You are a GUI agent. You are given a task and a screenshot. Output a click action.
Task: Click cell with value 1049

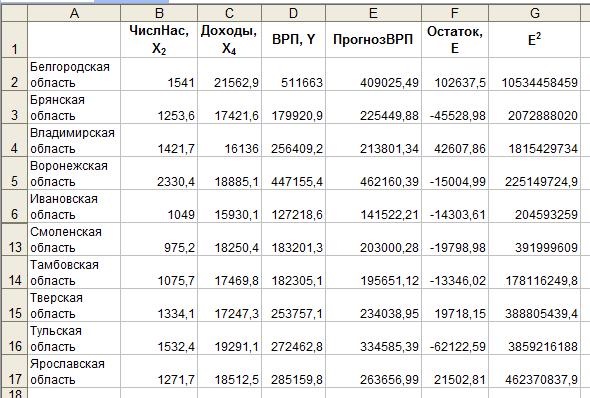point(159,206)
